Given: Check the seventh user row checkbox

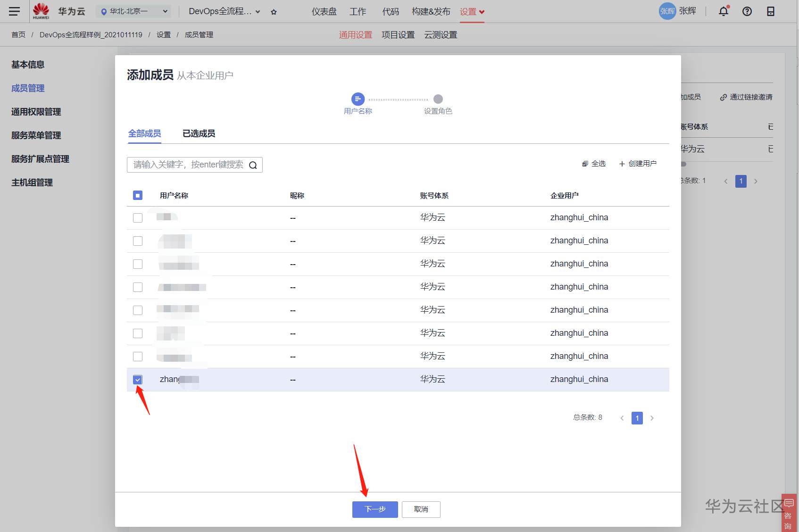Looking at the screenshot, I should click(138, 357).
